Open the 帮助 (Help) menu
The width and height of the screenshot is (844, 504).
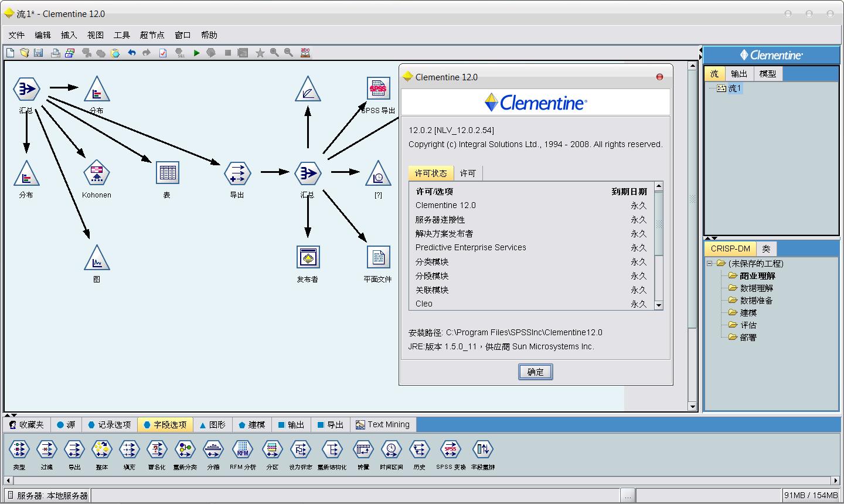[209, 35]
